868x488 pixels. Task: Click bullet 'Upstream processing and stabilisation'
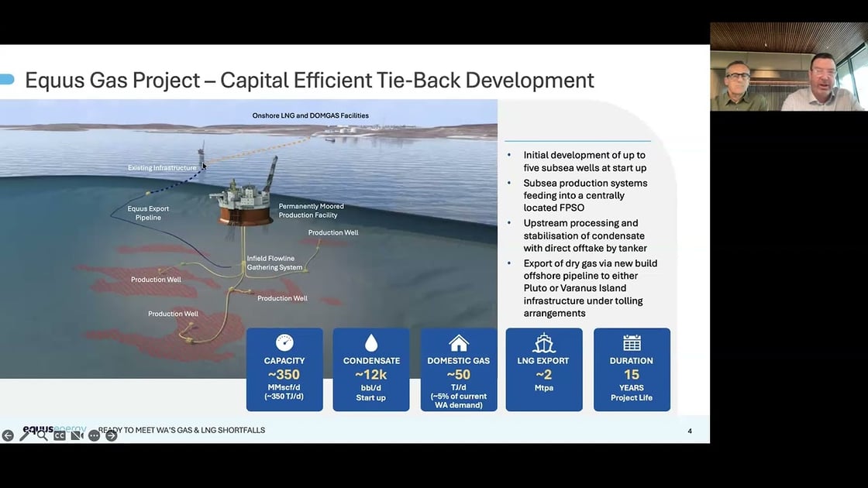585,235
